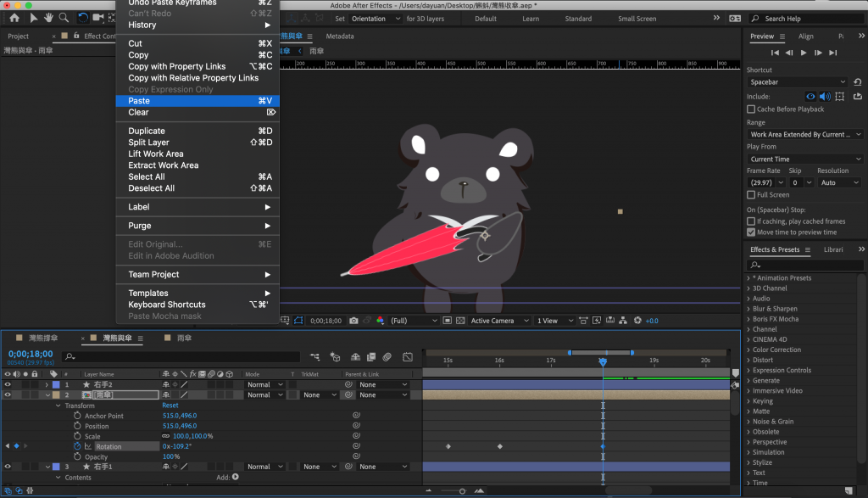
Task: Open the (Full) resolution dropdown in viewer
Action: 414,321
